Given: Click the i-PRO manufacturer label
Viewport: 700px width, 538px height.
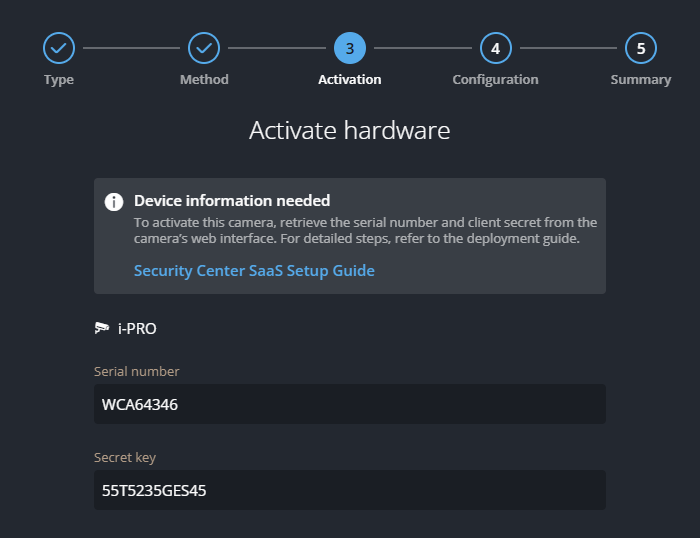Looking at the screenshot, I should [137, 328].
